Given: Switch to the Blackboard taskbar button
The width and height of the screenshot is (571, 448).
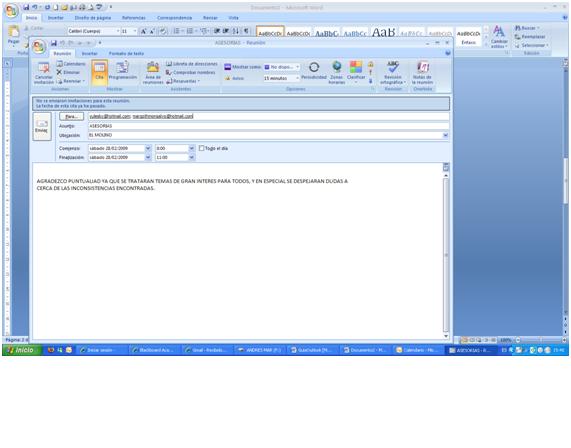Looking at the screenshot, I should (155, 350).
